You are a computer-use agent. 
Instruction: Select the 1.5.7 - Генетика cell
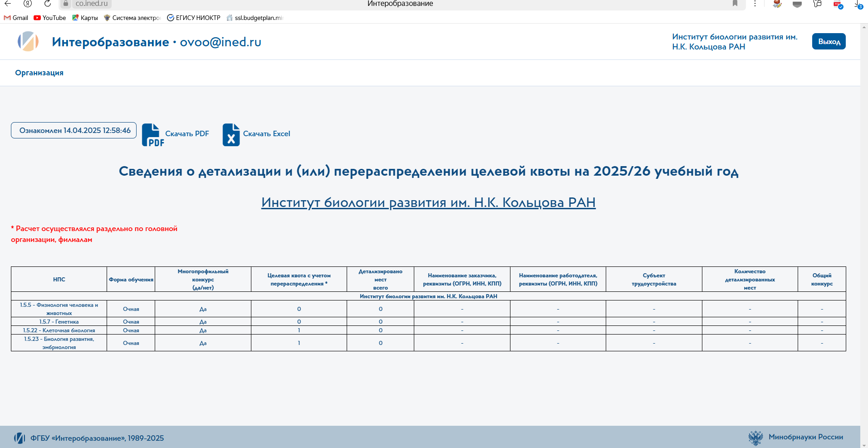tap(59, 321)
